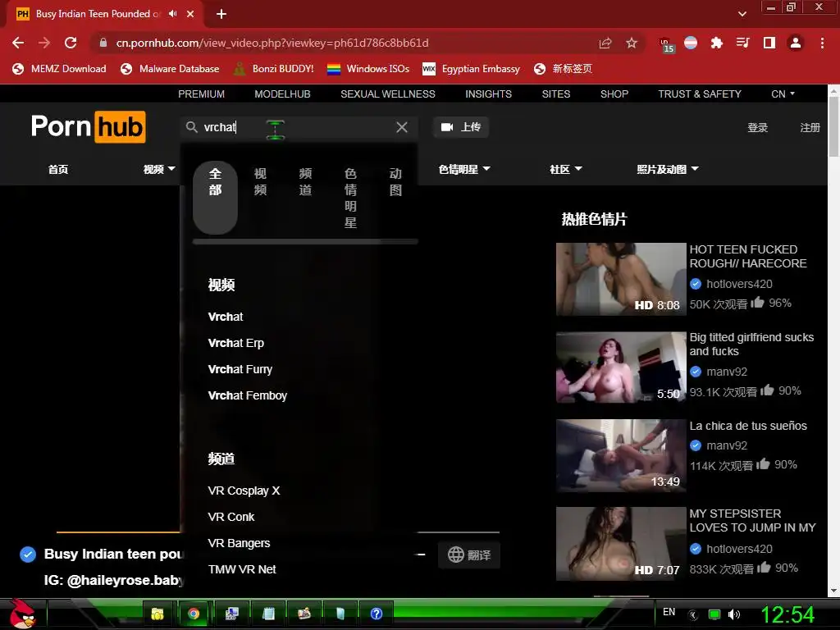Choose the Vrchat Femboy suggestion
Screen dimensions: 840x630
click(248, 395)
